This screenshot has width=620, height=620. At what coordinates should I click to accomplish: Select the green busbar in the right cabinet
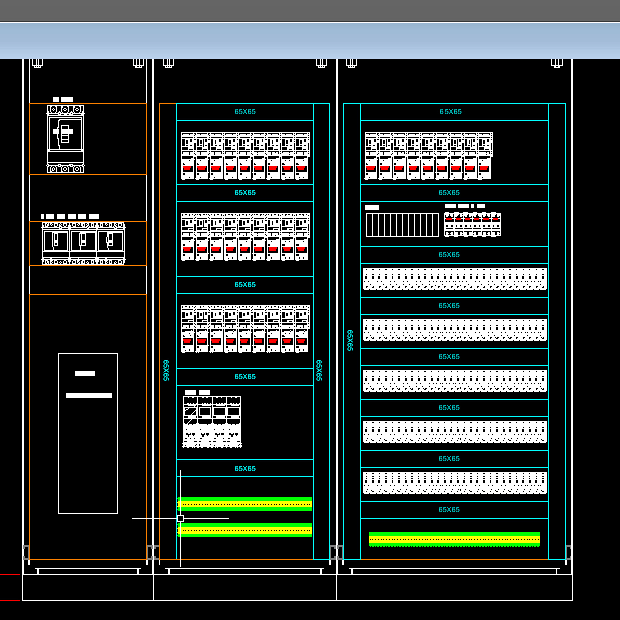tap(454, 539)
